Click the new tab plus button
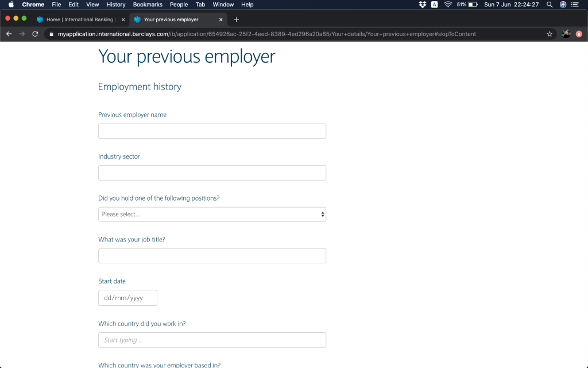The image size is (588, 368). (x=237, y=20)
